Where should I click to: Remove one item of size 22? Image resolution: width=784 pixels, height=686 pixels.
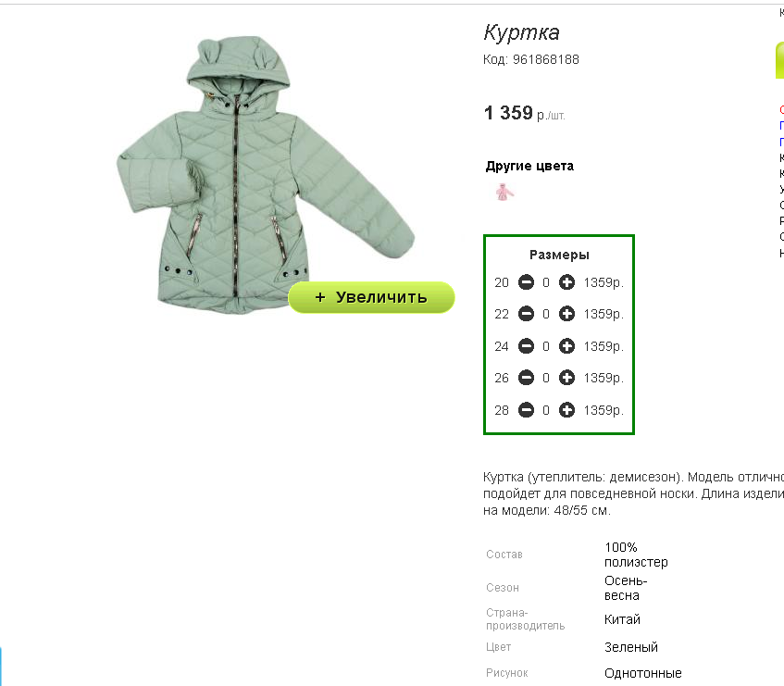coord(526,314)
